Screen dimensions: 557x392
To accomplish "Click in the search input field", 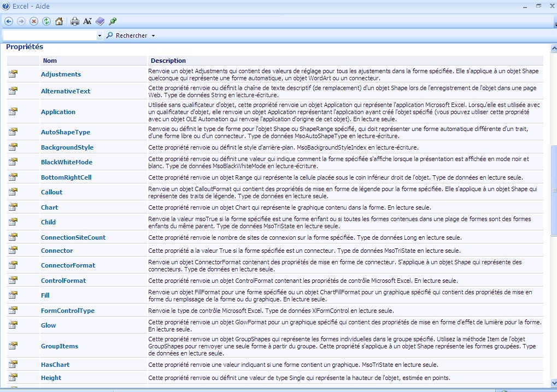I will (x=49, y=35).
